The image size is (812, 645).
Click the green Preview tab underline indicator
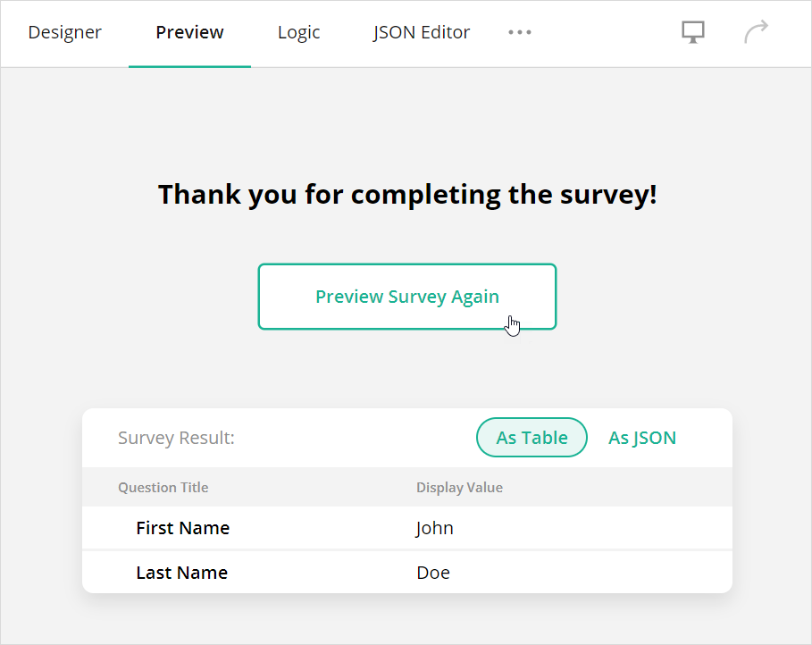[189, 65]
